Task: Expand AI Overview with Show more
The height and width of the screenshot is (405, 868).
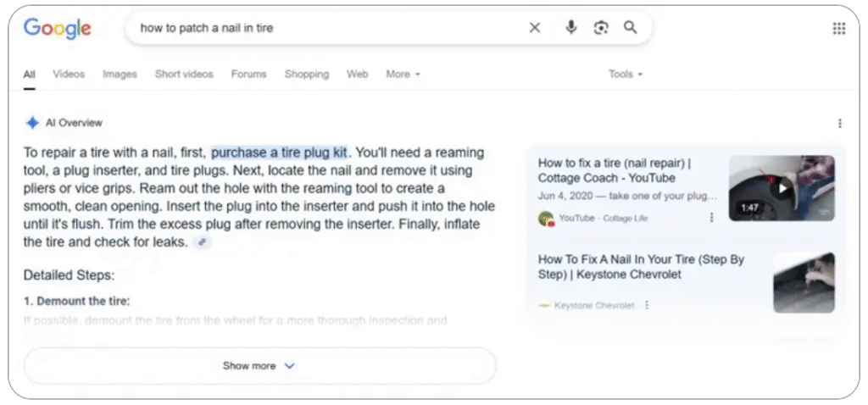Action: point(259,366)
